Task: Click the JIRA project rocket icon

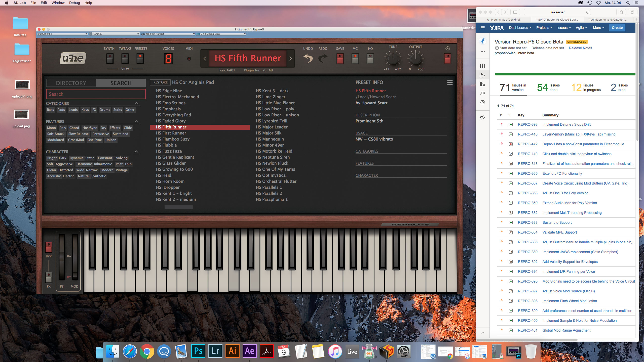Action: coord(483,40)
